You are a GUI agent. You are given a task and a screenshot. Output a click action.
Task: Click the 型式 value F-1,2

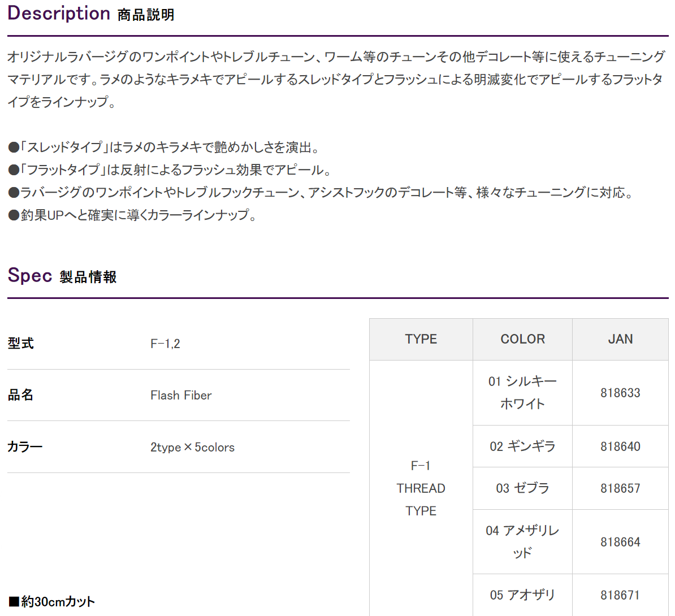click(165, 344)
